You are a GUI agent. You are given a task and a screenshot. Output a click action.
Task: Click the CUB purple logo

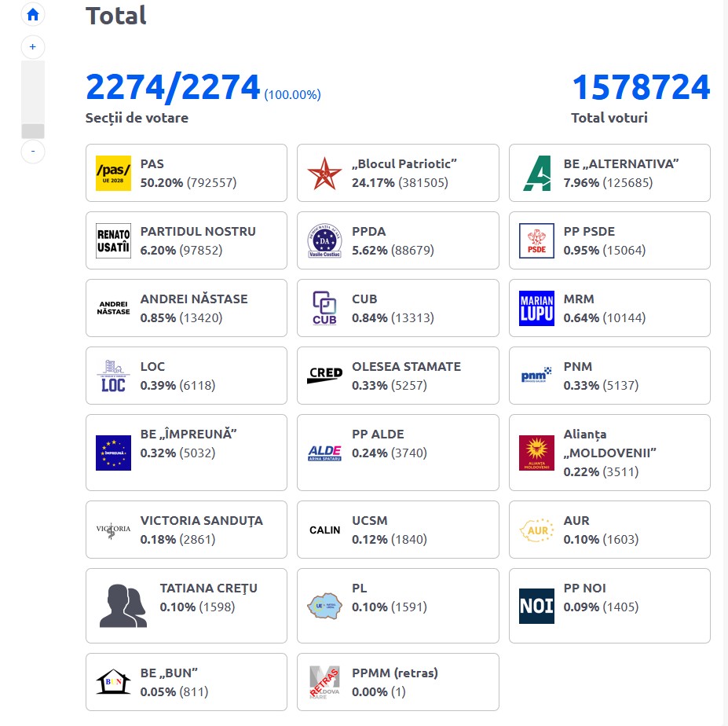(x=324, y=308)
